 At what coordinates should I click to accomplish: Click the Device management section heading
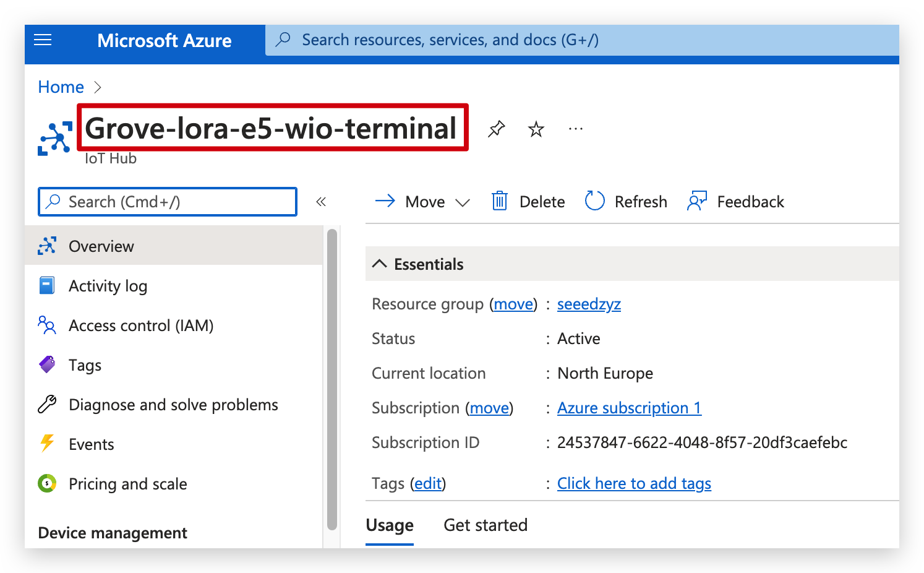pos(113,533)
